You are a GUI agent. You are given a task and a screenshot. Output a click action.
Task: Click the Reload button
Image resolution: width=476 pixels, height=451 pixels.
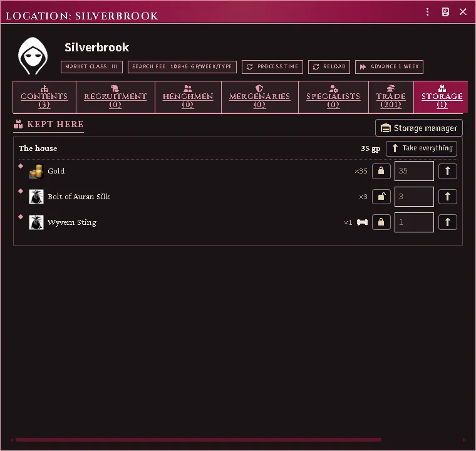329,67
